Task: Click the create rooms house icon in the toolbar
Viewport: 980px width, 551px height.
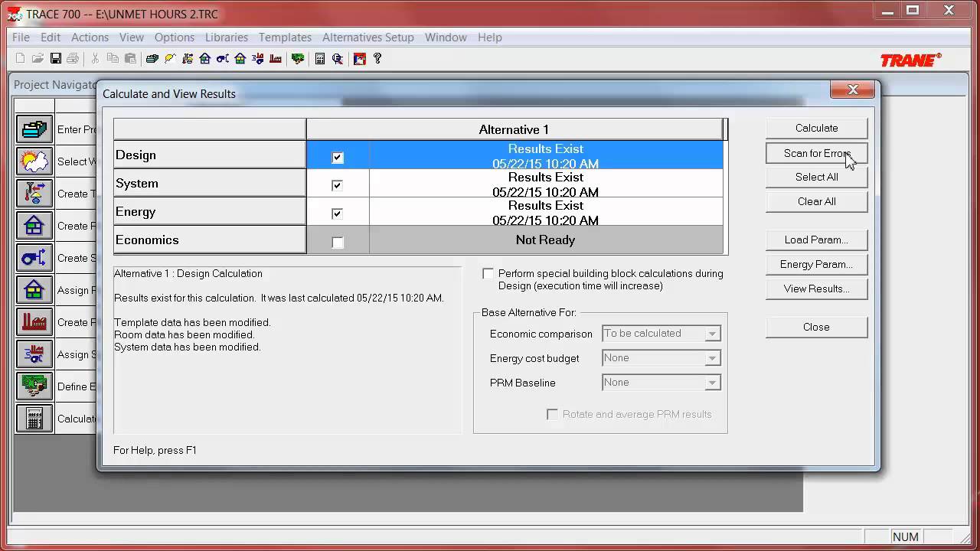Action: pyautogui.click(x=205, y=58)
